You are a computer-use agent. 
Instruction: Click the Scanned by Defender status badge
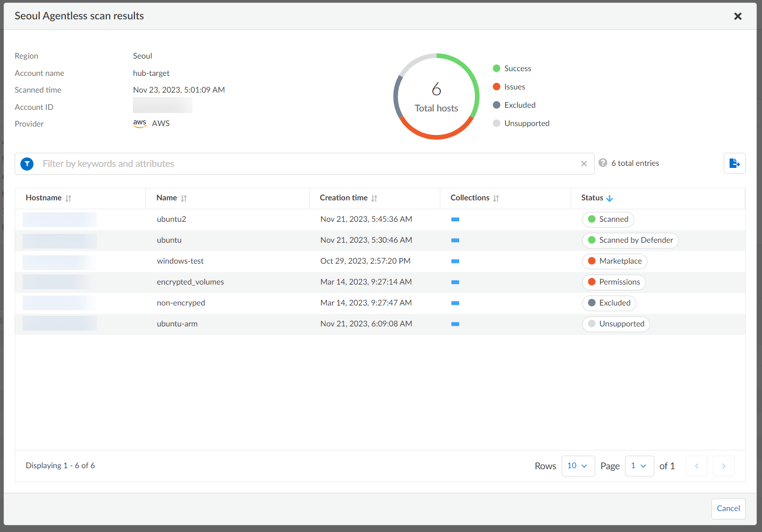coord(630,240)
